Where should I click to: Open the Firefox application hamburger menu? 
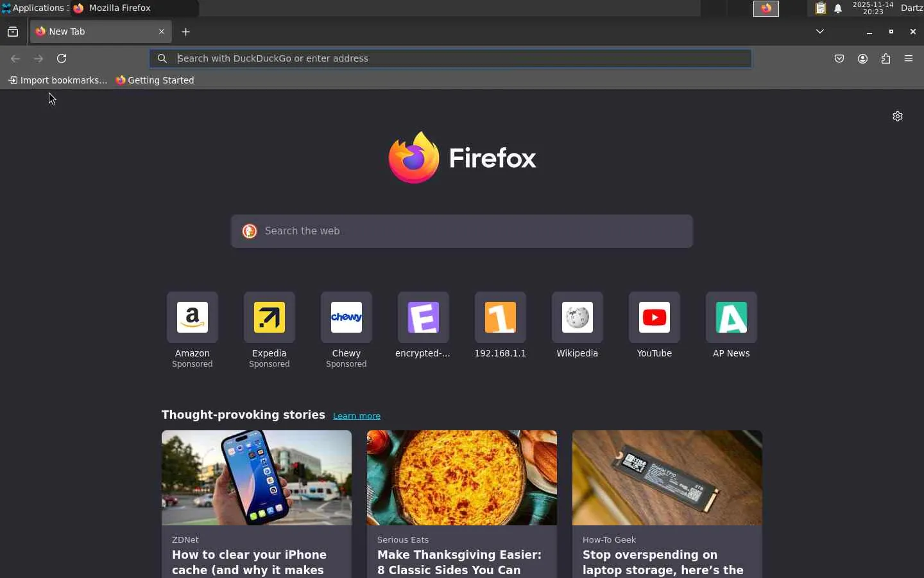(x=909, y=58)
